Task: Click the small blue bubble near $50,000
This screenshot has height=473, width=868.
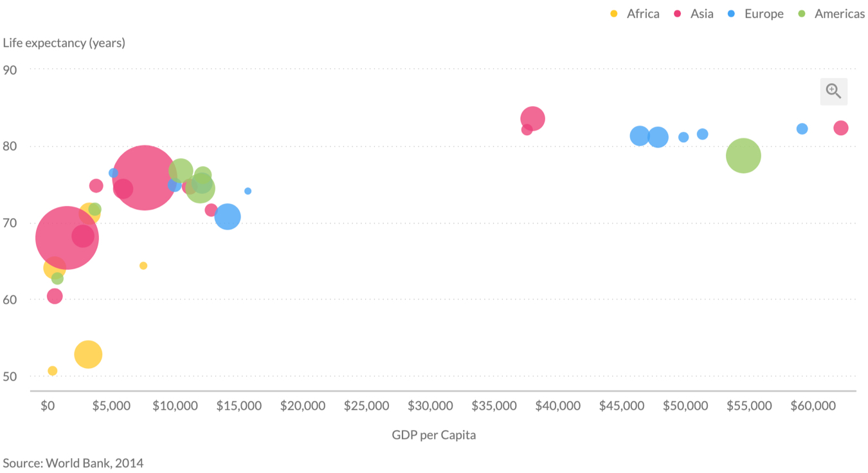Action: coord(683,137)
